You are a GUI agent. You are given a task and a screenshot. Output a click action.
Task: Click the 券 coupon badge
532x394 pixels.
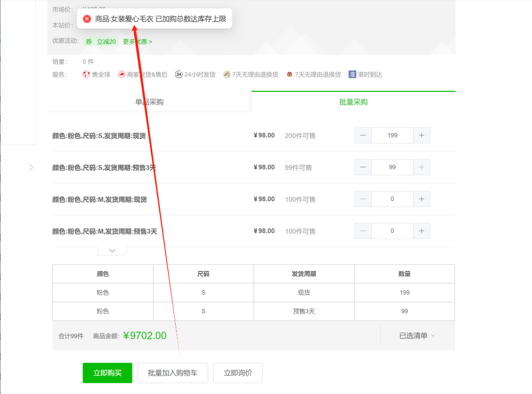tap(88, 41)
